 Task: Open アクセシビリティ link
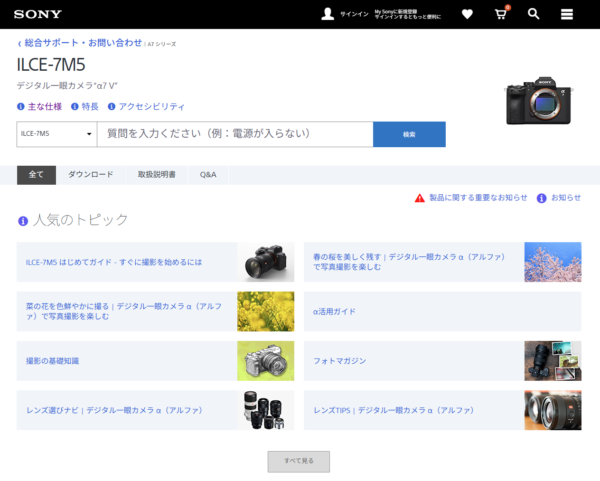[152, 106]
